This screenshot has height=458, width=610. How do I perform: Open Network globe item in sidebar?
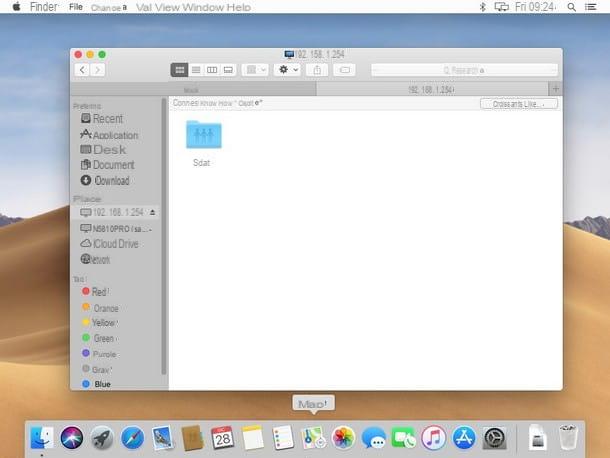(x=95, y=260)
